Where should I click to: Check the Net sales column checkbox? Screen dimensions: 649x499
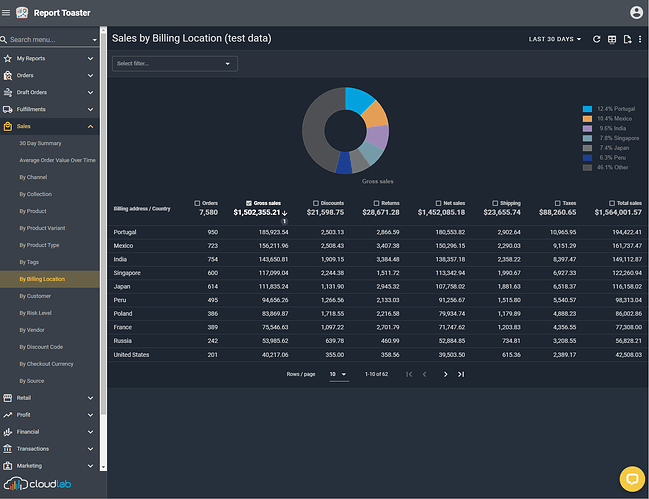click(438, 203)
